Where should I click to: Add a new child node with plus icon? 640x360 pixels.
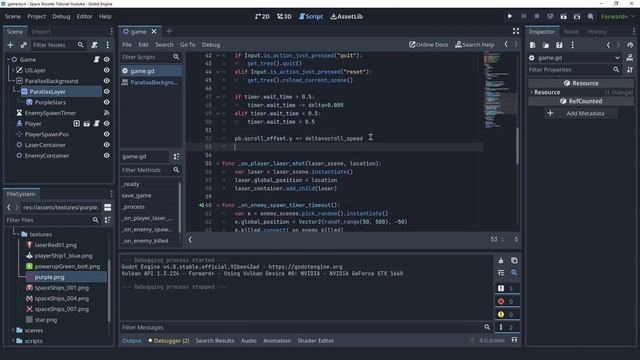[x=11, y=45]
